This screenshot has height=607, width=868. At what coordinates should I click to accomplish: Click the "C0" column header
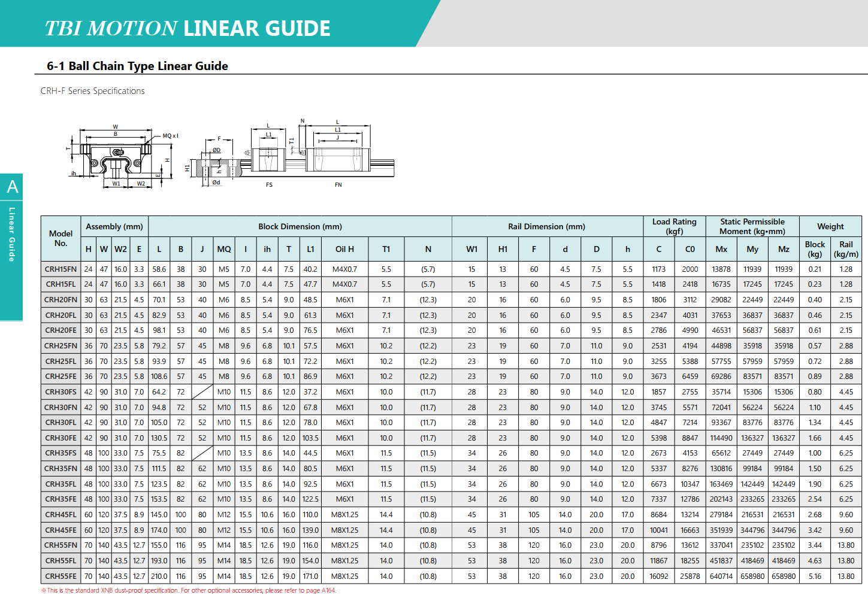pos(690,249)
